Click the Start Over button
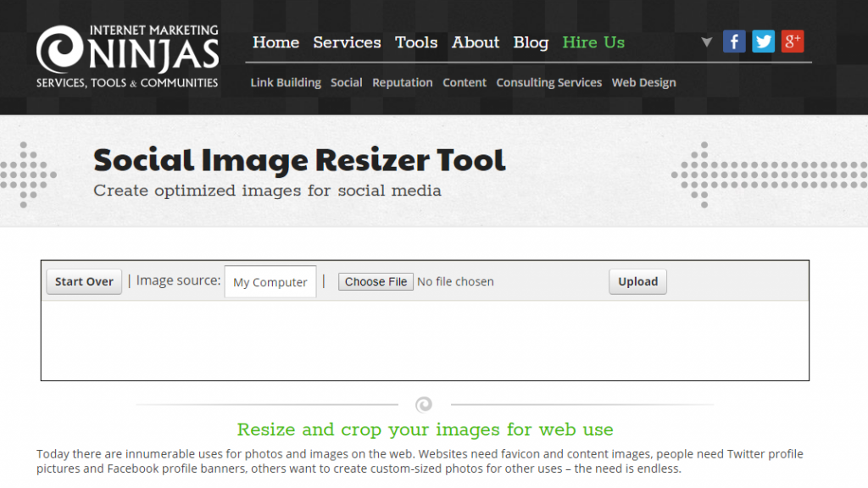868x488 pixels. [83, 281]
